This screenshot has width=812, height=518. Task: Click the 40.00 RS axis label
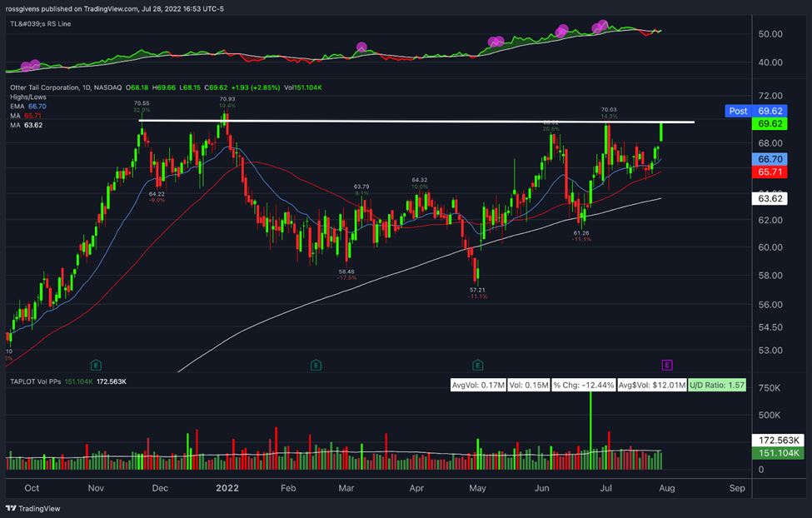[x=770, y=62]
